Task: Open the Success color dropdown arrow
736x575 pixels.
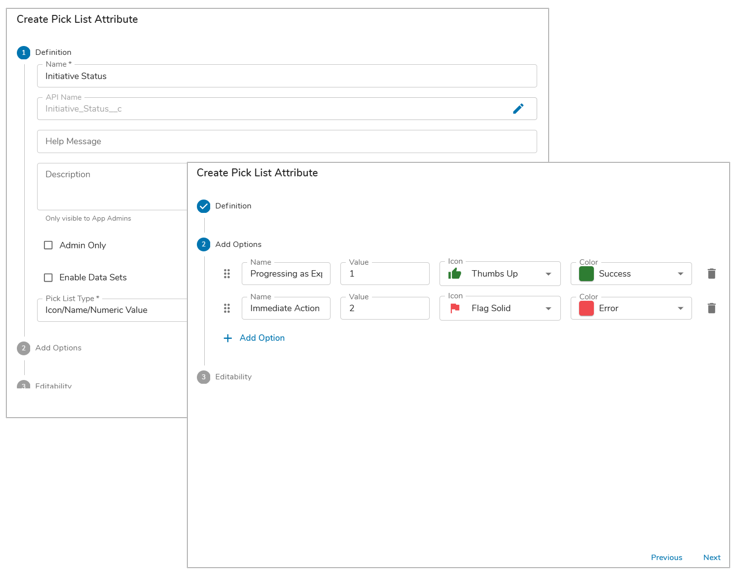Action: point(680,274)
